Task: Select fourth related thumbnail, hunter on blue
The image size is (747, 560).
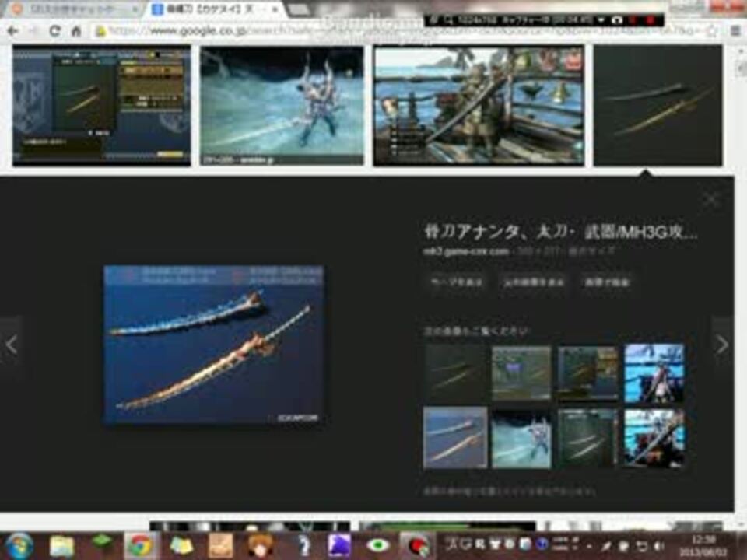Action: pyautogui.click(x=654, y=373)
